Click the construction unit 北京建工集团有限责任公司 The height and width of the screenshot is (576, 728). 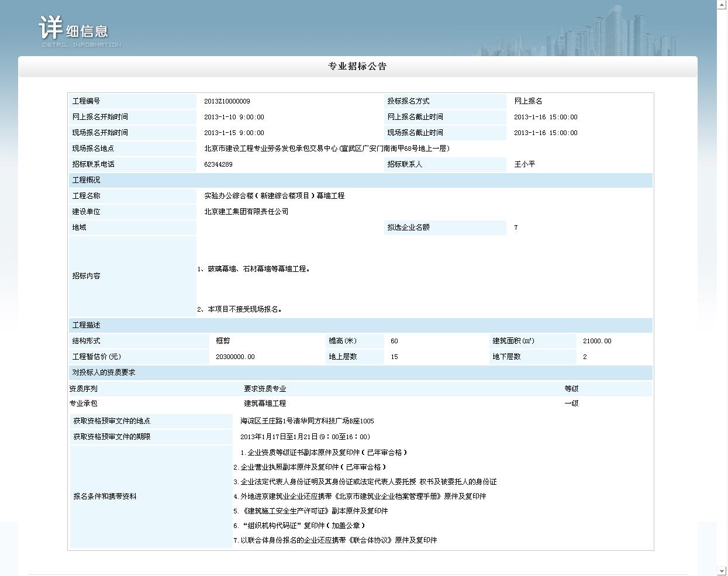(246, 212)
